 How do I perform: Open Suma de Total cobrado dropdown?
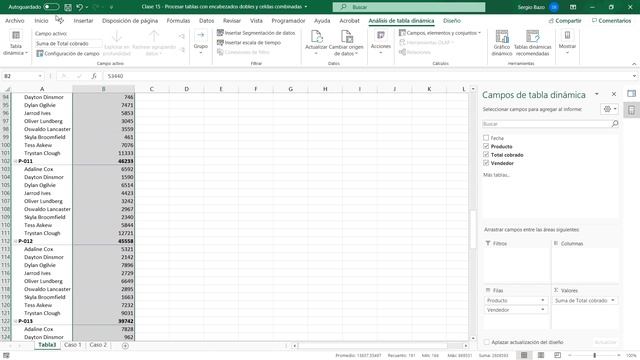pos(613,300)
